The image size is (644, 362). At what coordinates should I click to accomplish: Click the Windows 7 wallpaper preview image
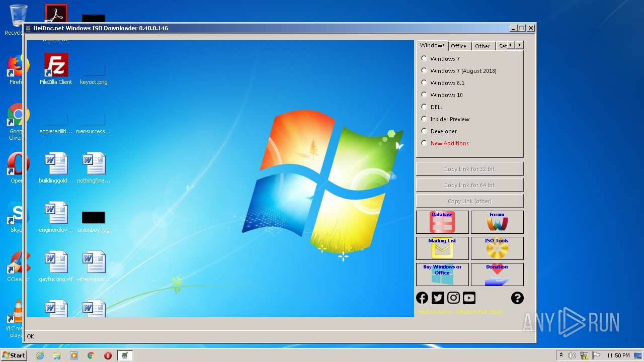220,178
